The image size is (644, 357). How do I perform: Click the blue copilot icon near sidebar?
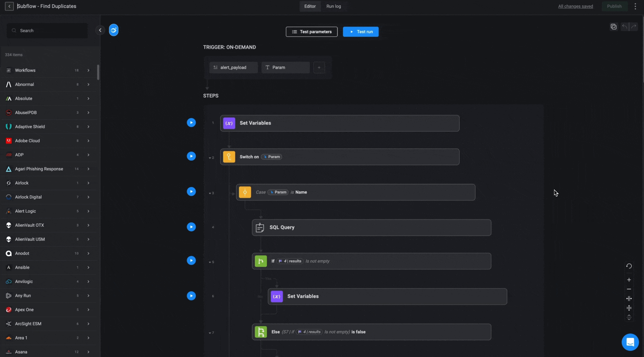(x=113, y=30)
